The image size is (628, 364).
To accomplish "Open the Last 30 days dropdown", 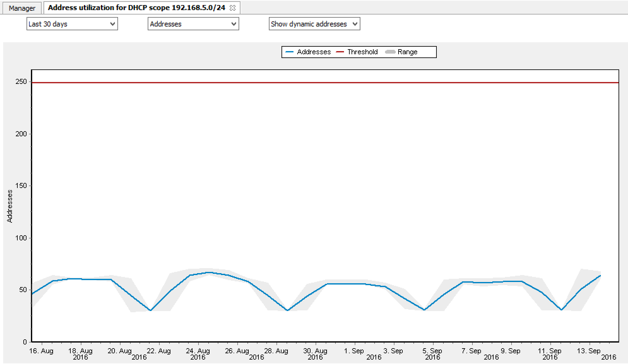I will (x=72, y=24).
